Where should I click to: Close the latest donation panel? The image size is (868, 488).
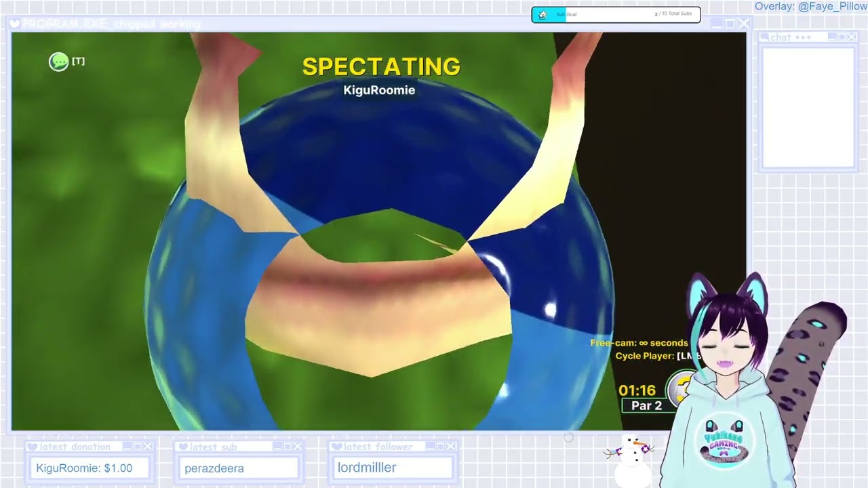pyautogui.click(x=149, y=447)
